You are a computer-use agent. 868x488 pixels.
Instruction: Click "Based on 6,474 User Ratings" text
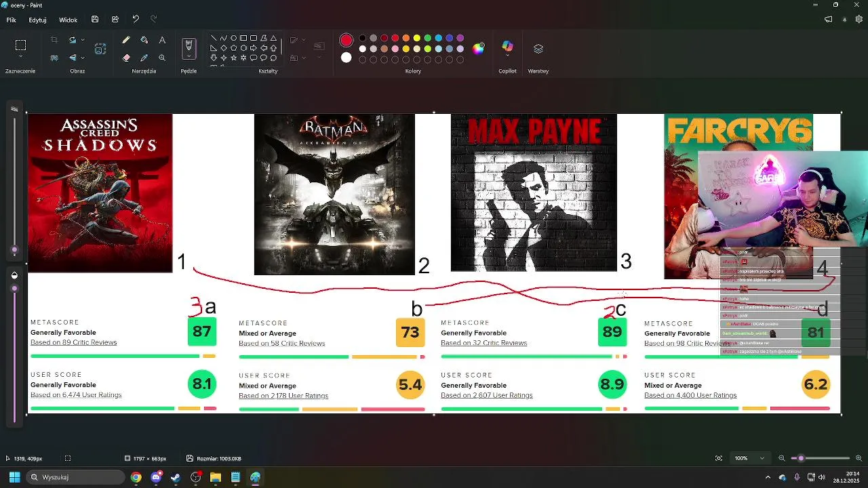pos(76,394)
